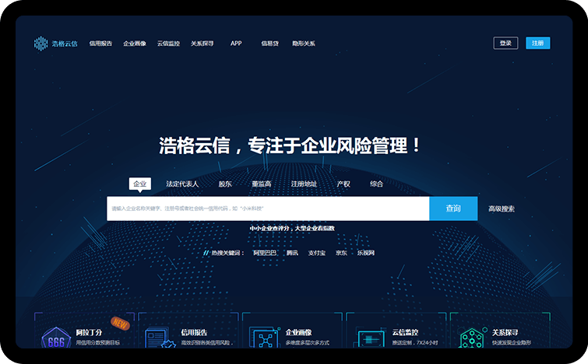
Task: Open the APP navigation link
Action: point(236,44)
